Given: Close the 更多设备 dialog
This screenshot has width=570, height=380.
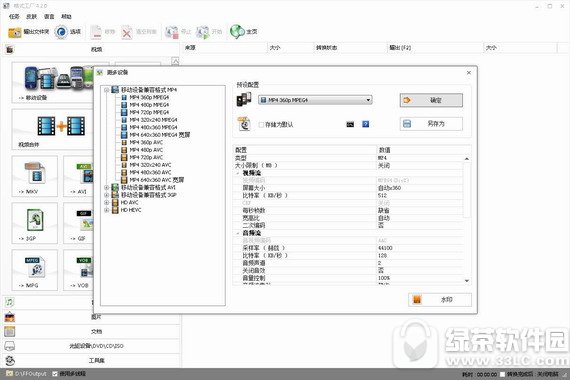Looking at the screenshot, I should pos(469,73).
